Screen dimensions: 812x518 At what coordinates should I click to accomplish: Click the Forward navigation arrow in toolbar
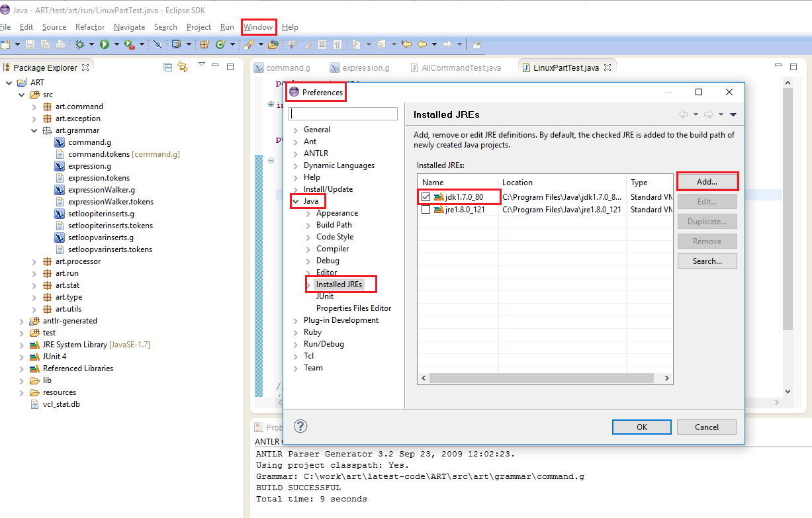tap(447, 44)
